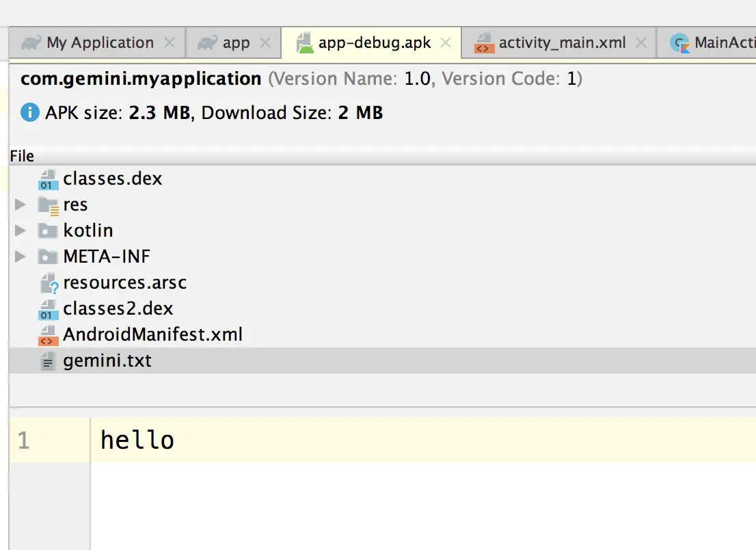This screenshot has height=550, width=756.
Task: Open the MainActivity tab
Action: pos(707,43)
